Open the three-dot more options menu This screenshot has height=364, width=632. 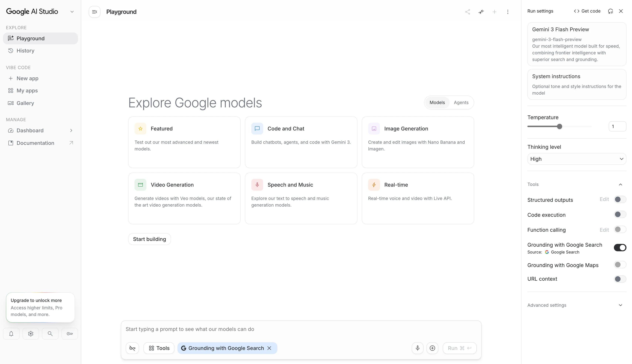click(x=508, y=12)
